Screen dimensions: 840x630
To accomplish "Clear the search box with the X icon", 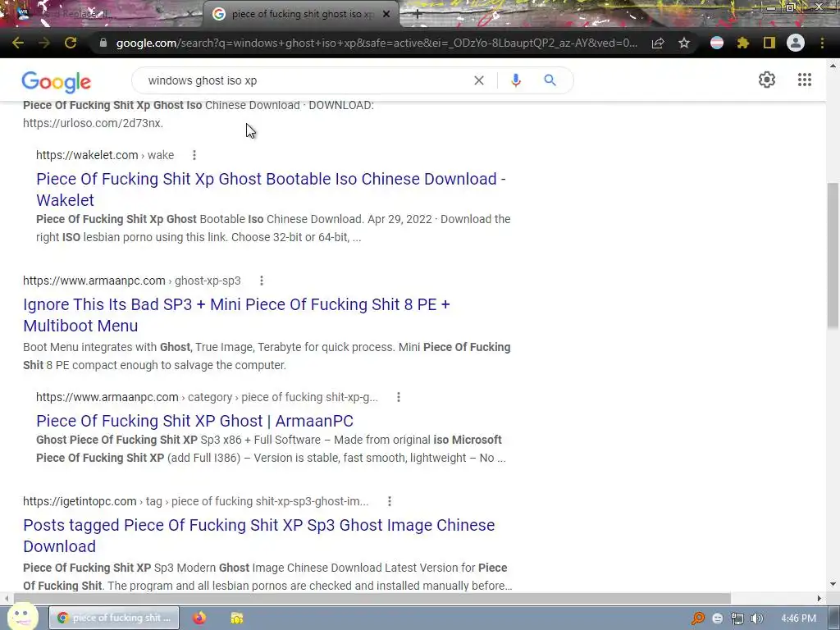I will pyautogui.click(x=479, y=80).
